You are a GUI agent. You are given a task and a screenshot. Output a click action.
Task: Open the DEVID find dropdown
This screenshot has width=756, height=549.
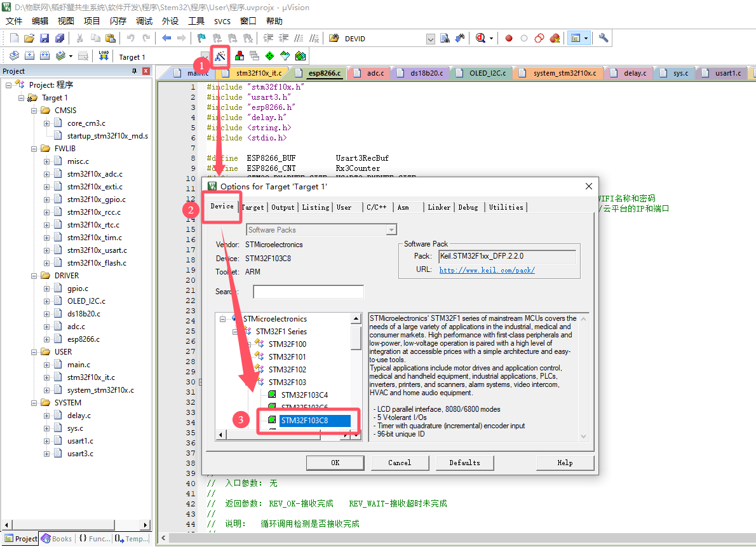(431, 39)
